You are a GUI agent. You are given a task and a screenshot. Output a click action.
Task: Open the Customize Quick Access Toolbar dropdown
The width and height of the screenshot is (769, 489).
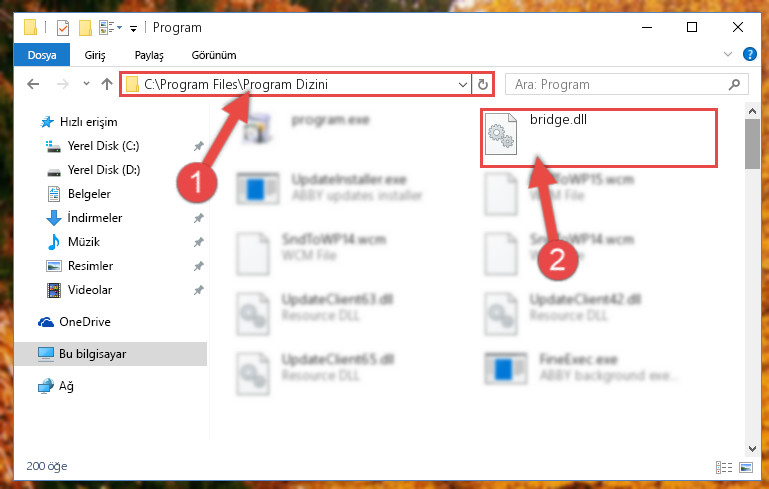coord(133,29)
